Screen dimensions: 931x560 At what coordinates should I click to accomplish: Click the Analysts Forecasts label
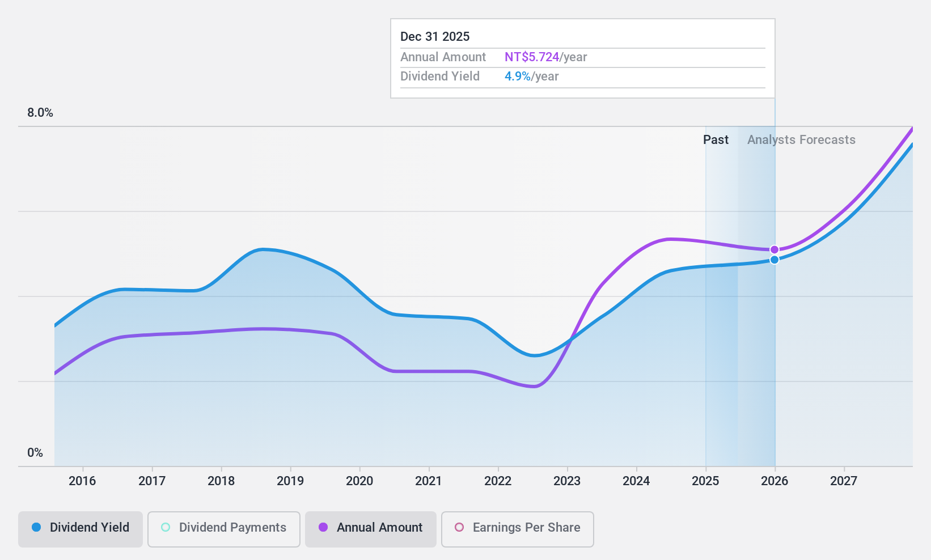[801, 140]
